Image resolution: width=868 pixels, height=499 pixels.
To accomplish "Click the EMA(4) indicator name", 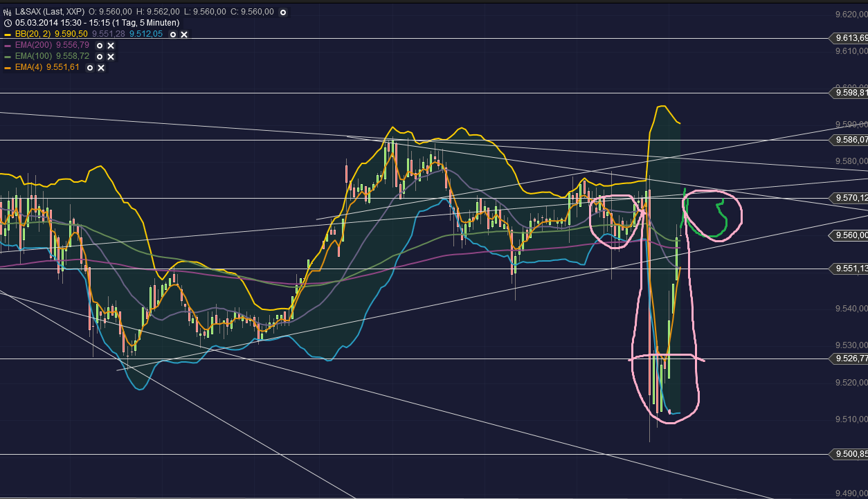I will click(28, 67).
